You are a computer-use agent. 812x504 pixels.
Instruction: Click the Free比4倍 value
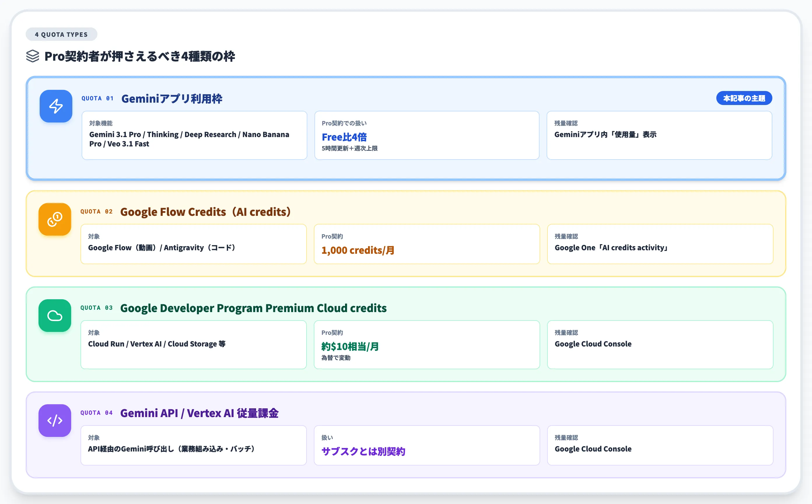(x=344, y=137)
